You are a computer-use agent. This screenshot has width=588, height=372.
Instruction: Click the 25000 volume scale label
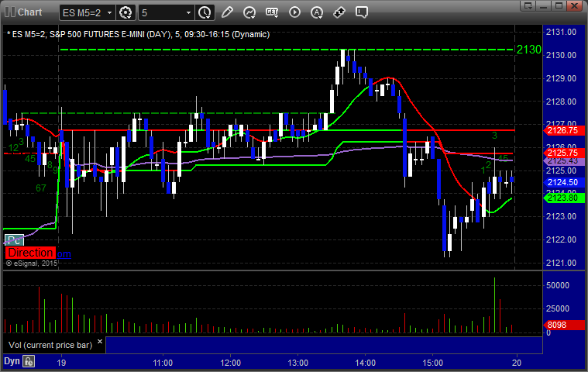[558, 308]
